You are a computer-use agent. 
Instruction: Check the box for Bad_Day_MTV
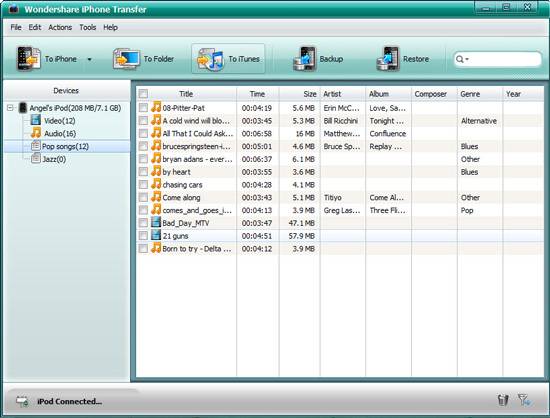pyautogui.click(x=143, y=223)
